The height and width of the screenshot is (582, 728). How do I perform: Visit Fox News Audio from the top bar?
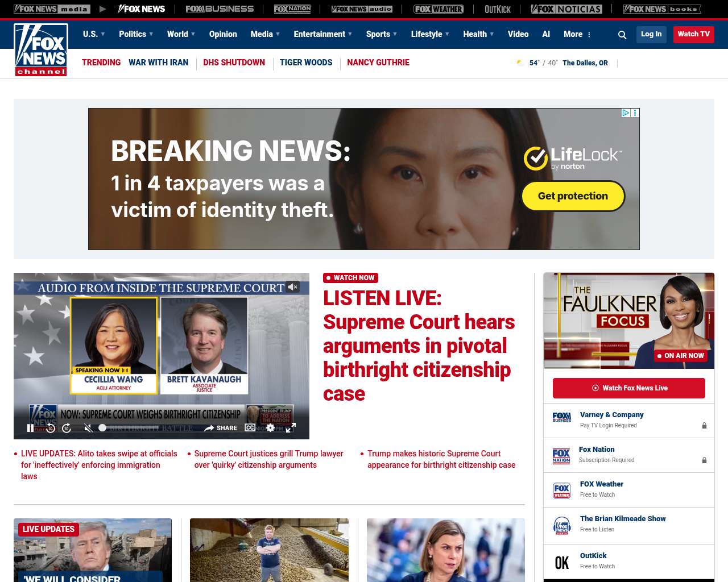[362, 9]
